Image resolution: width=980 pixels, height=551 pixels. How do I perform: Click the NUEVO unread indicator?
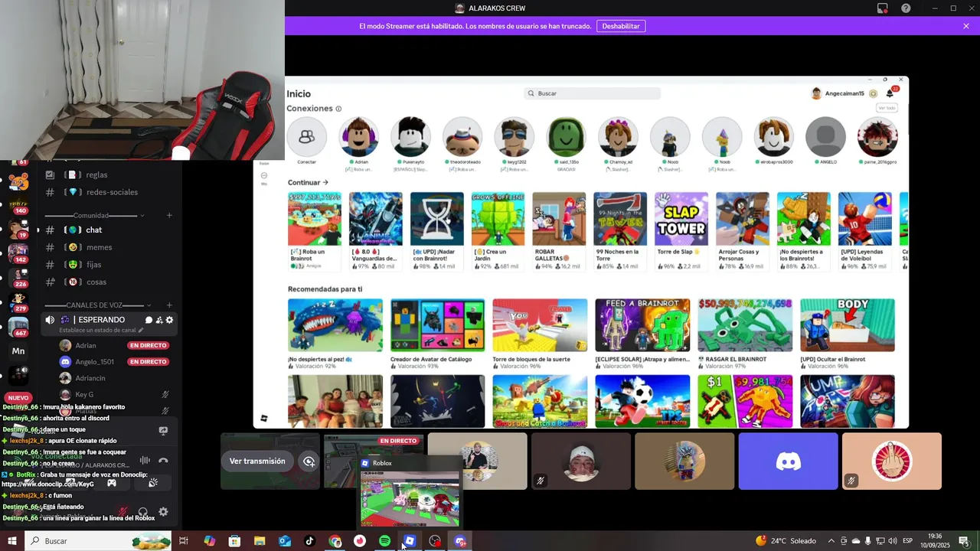[x=18, y=398]
